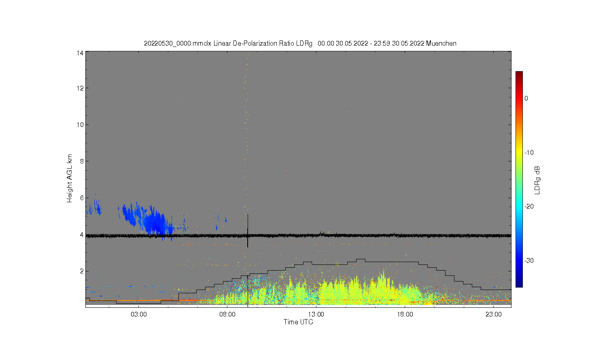Click the 08:00 time tick label
607x364 pixels.
click(227, 314)
